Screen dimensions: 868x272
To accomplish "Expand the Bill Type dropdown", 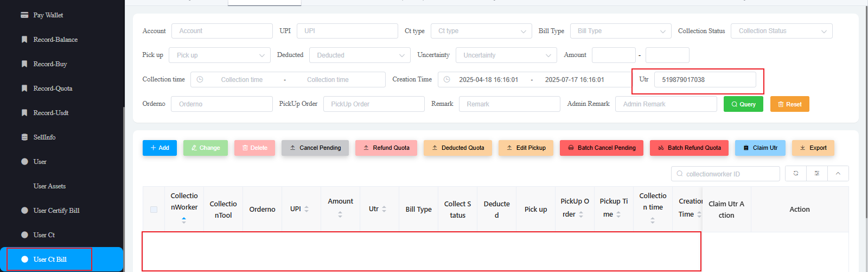I will coord(621,31).
